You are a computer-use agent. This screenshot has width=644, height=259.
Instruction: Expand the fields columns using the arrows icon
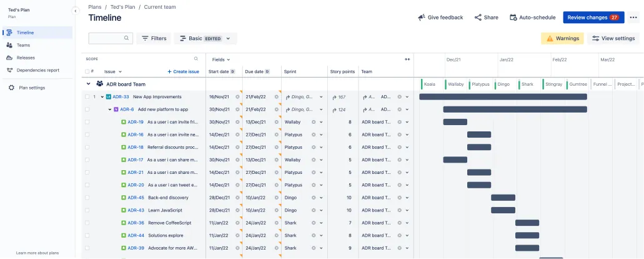coord(407,59)
